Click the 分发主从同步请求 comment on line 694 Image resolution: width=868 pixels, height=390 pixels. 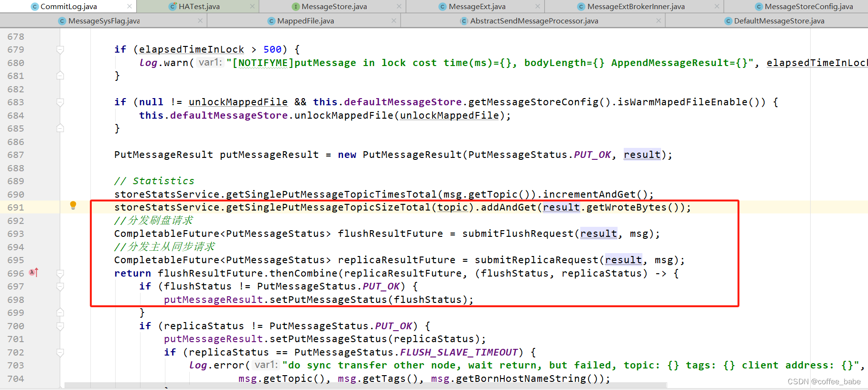click(x=165, y=246)
